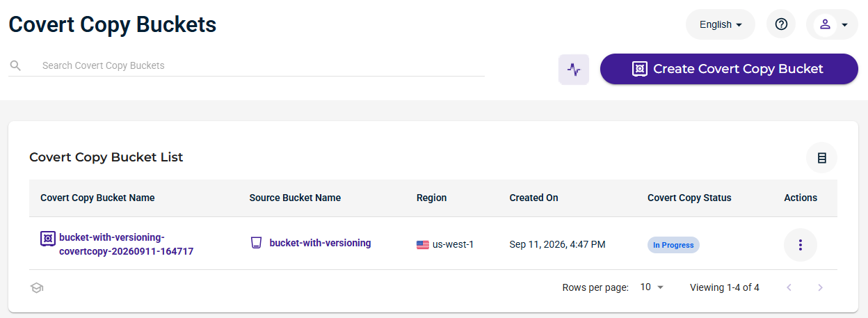Open bucket-with-versioning-covertcopy-20260911-164717 link
The width and height of the screenshot is (868, 318).
[126, 244]
